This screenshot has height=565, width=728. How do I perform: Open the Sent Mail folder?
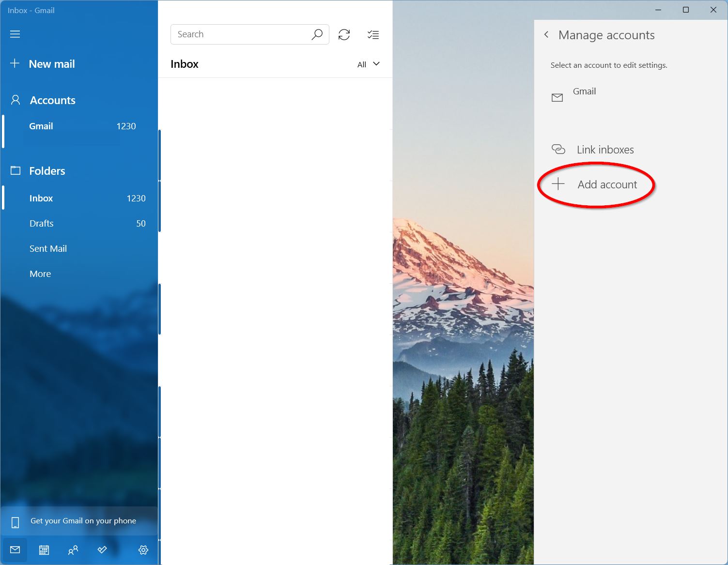[x=79, y=248]
